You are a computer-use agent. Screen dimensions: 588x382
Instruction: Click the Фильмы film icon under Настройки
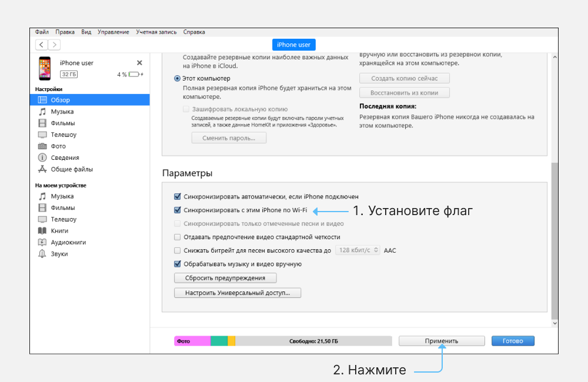coord(42,123)
